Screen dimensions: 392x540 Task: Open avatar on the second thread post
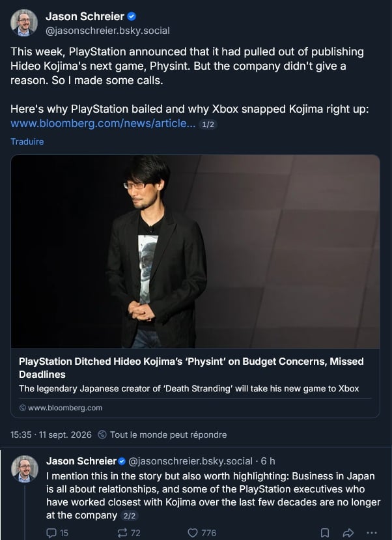click(25, 469)
